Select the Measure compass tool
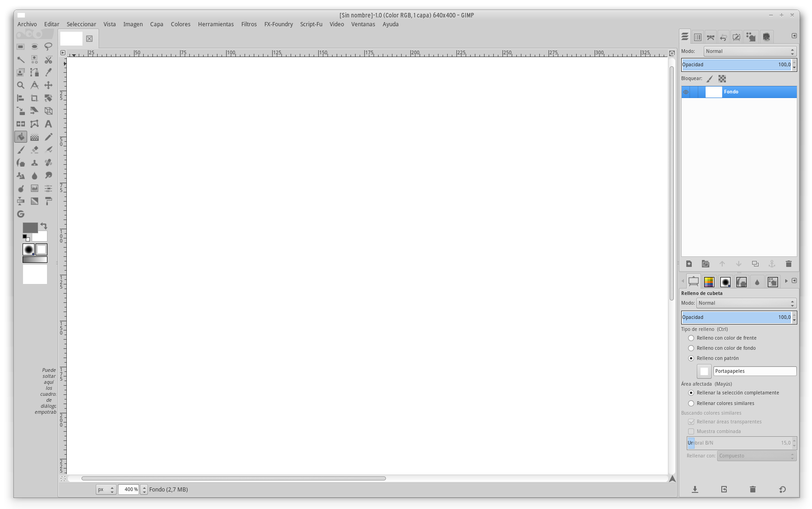Screen dimensions: 812x509 click(35, 85)
